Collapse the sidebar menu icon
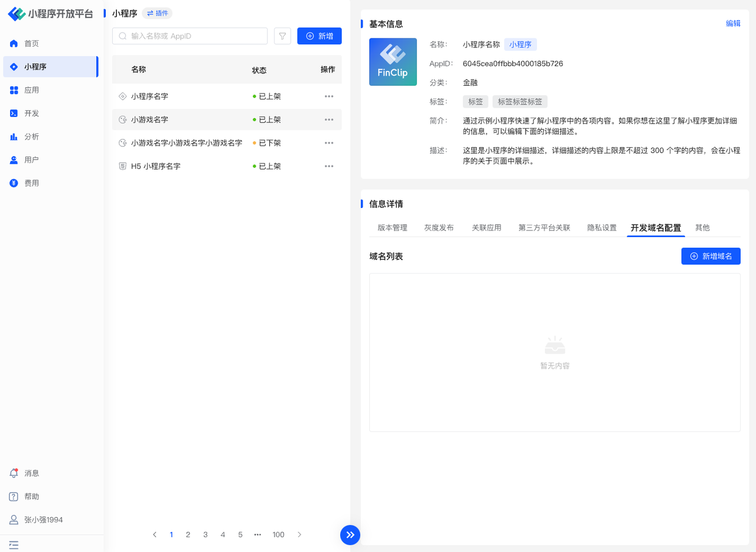Viewport: 756px width, 552px height. point(14,544)
